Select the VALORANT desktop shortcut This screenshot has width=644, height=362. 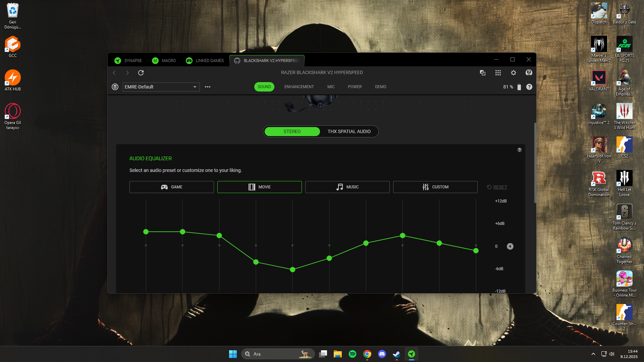(x=599, y=80)
